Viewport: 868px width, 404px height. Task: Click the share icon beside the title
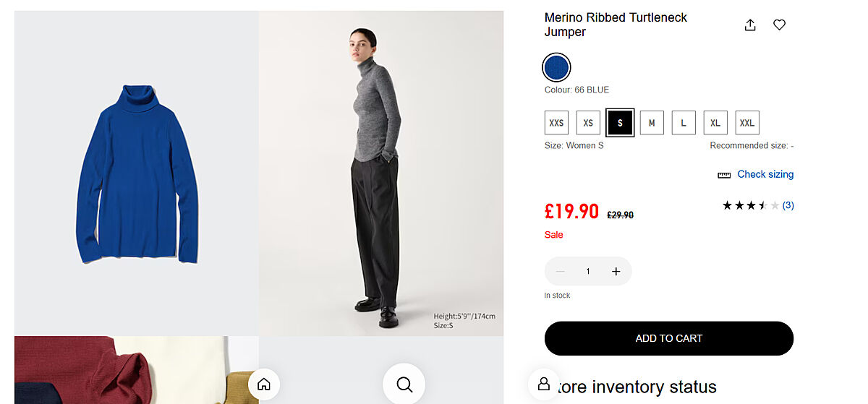(x=750, y=25)
